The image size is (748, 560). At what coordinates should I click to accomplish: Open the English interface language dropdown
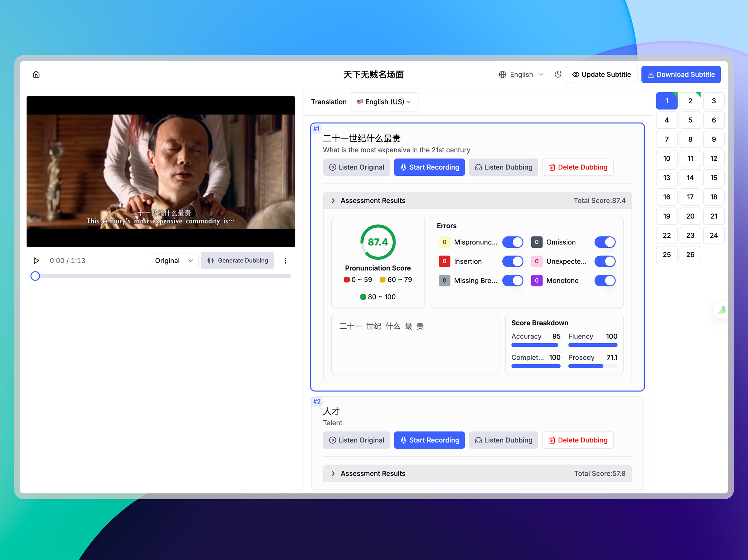tap(521, 74)
